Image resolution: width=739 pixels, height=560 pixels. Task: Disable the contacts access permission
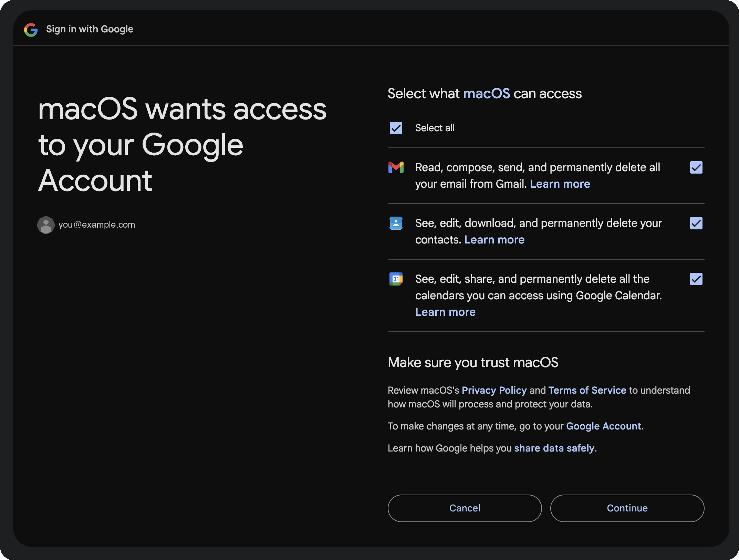coord(696,223)
